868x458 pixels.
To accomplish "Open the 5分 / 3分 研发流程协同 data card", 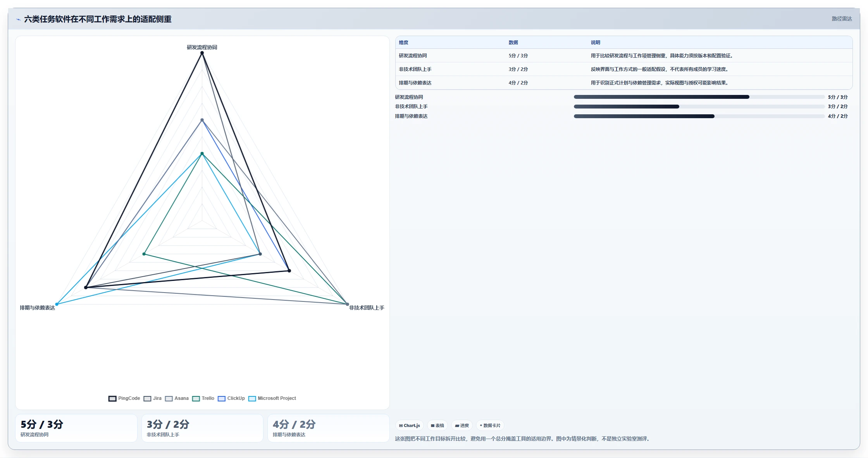I will pyautogui.click(x=76, y=428).
